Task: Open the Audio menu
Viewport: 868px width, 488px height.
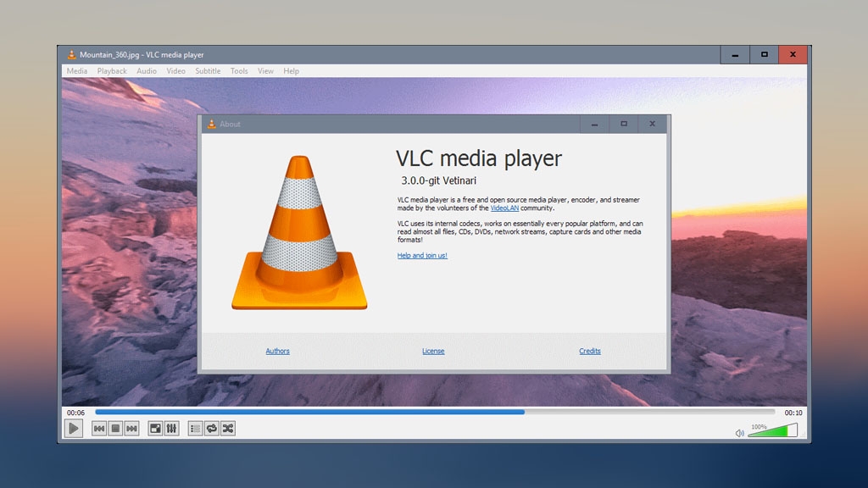Action: (147, 71)
